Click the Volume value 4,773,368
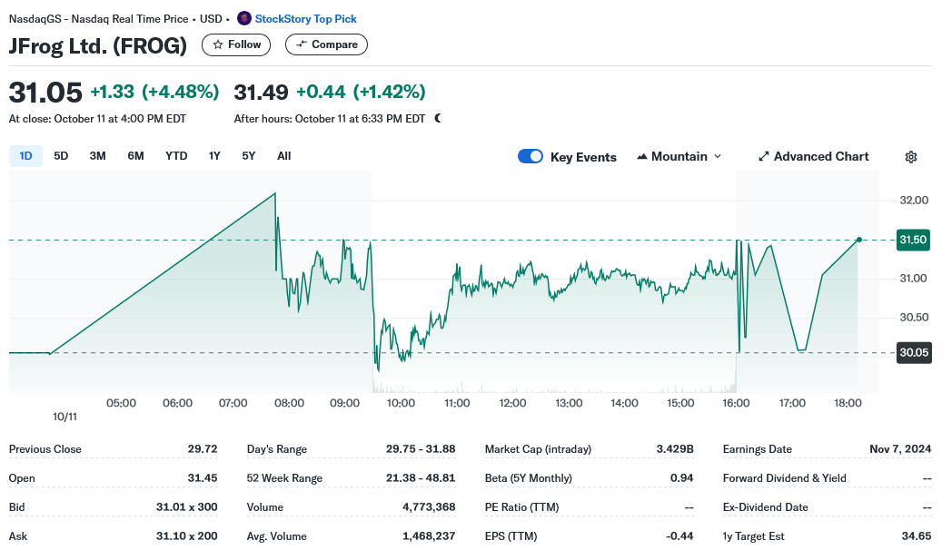952x560 pixels. pos(429,506)
